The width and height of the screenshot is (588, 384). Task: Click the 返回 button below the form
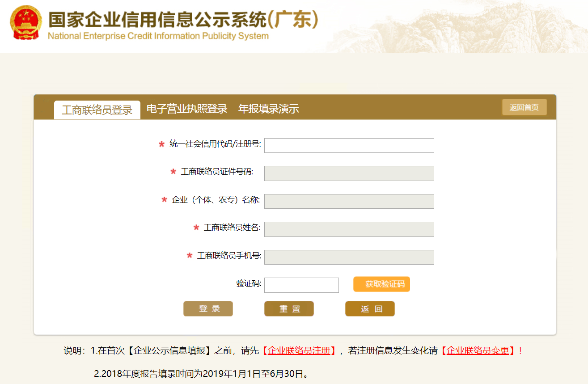[x=370, y=308]
